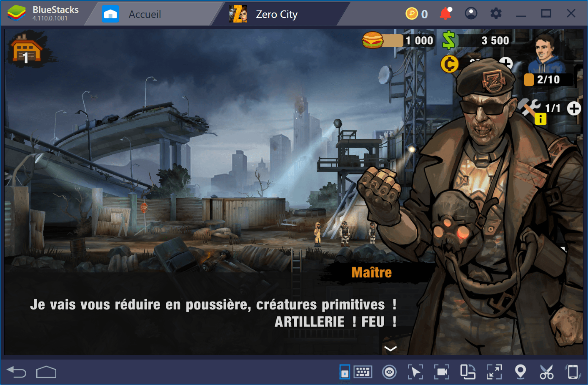Go back with the Android back arrow

[17, 372]
